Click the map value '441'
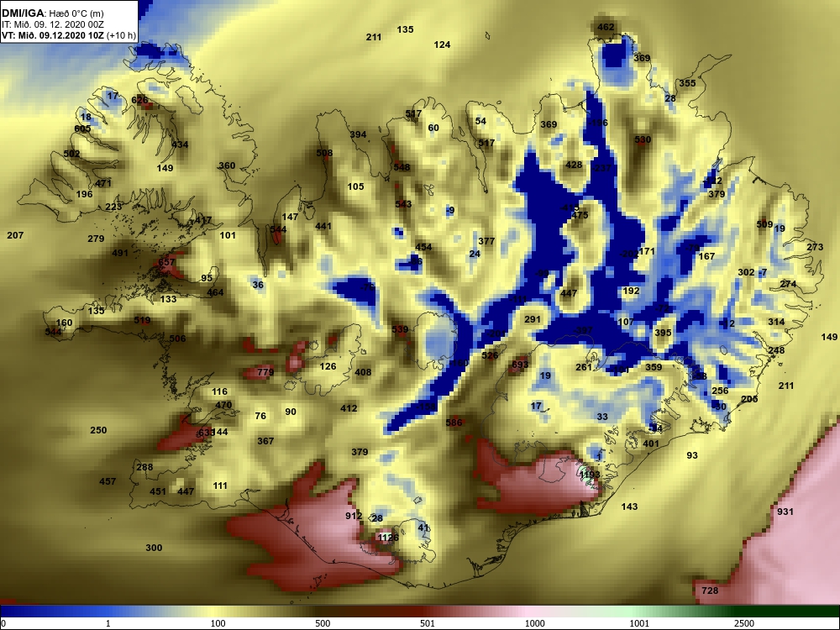This screenshot has height=630, width=840. pos(323,226)
